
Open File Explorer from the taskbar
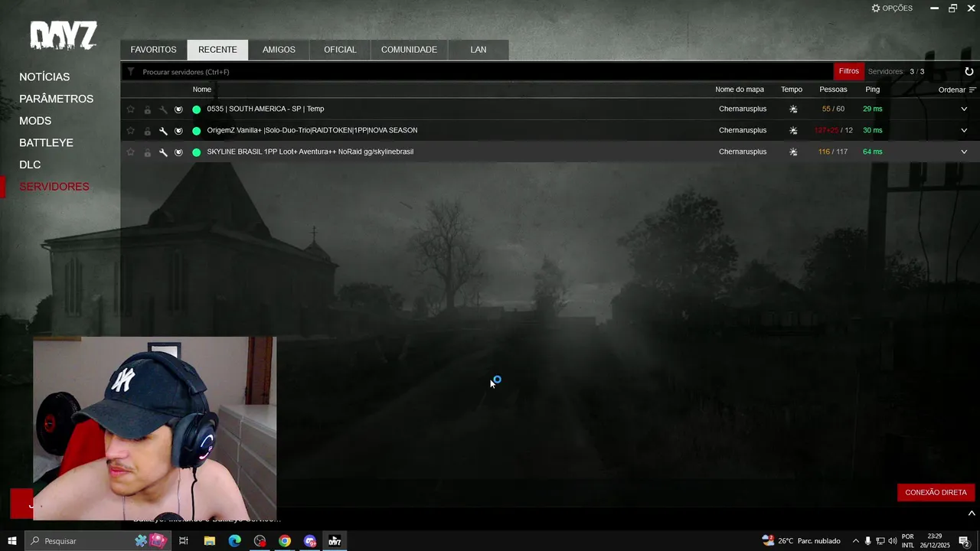pyautogui.click(x=209, y=541)
